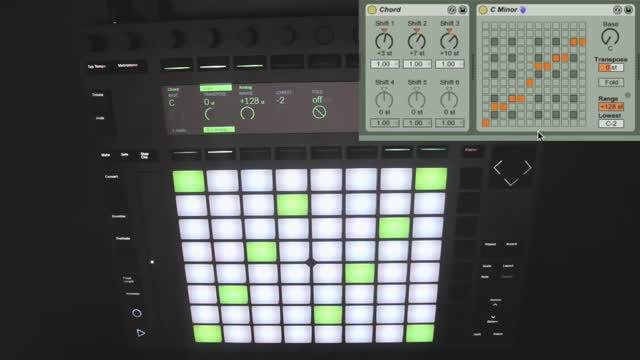Click the Transpose 0 dial on display

click(x=209, y=114)
